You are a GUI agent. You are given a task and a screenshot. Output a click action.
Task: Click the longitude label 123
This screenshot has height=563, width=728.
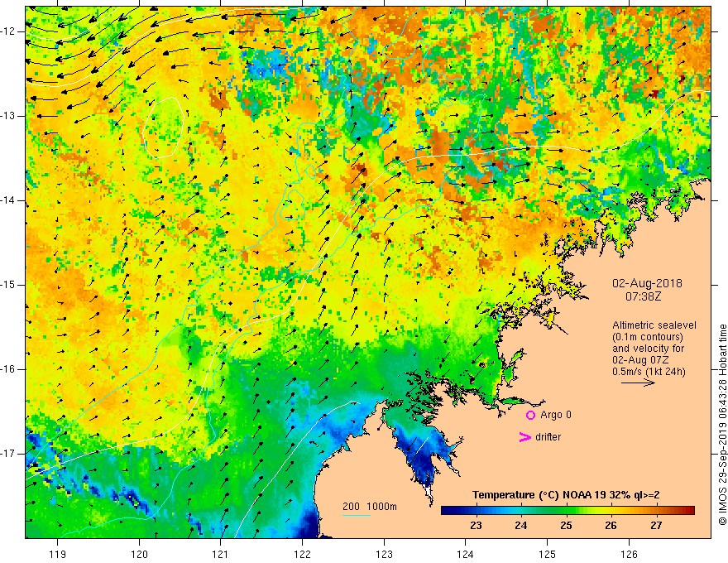point(384,554)
